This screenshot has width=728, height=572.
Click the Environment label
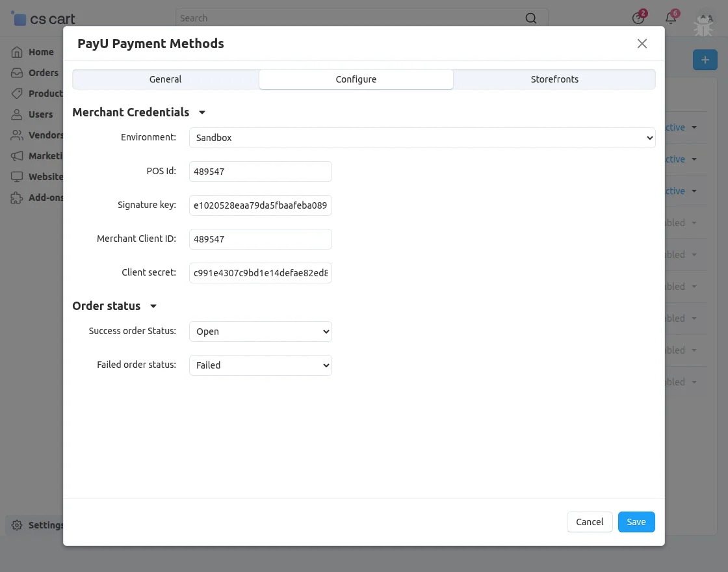point(149,137)
